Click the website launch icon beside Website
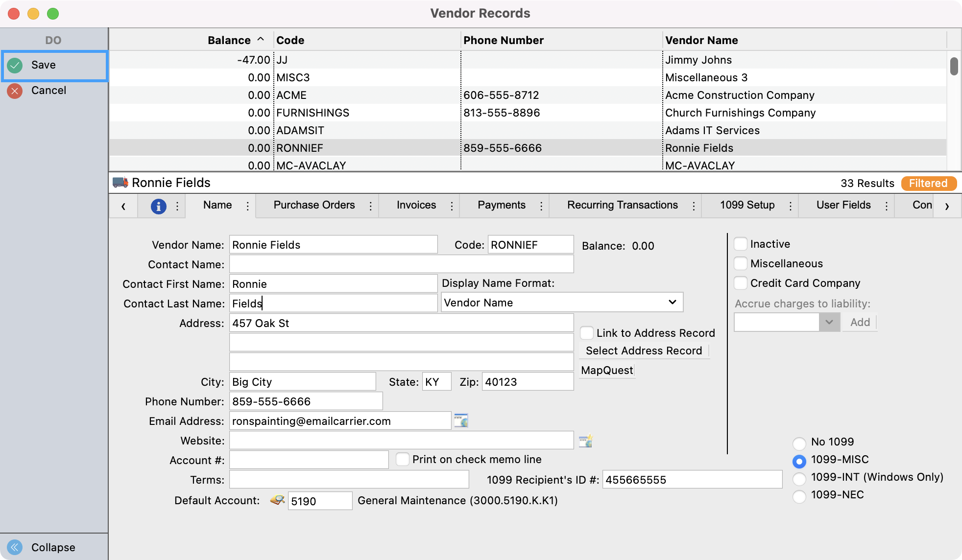Screen dimensions: 962x560 pyautogui.click(x=585, y=441)
